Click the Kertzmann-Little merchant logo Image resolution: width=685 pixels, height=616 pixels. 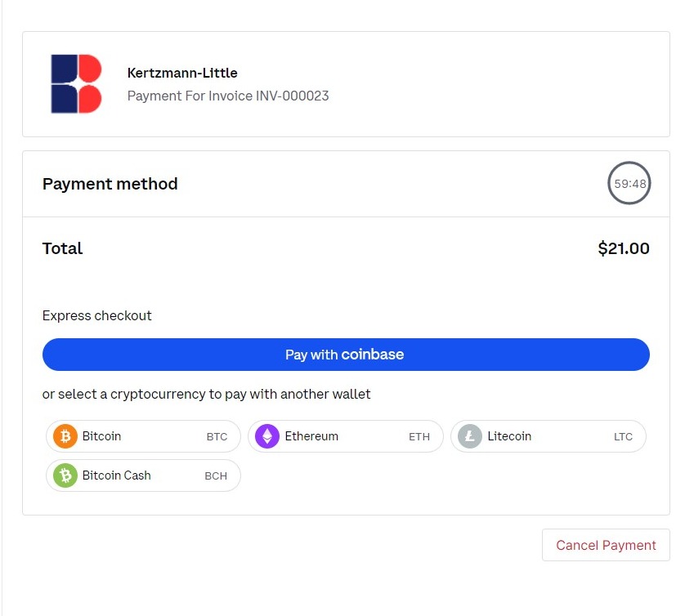click(x=76, y=84)
